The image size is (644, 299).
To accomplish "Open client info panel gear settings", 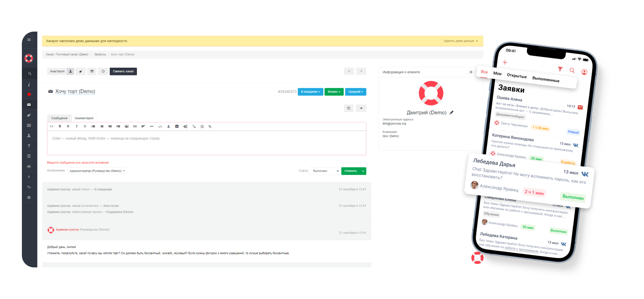I will click(471, 72).
